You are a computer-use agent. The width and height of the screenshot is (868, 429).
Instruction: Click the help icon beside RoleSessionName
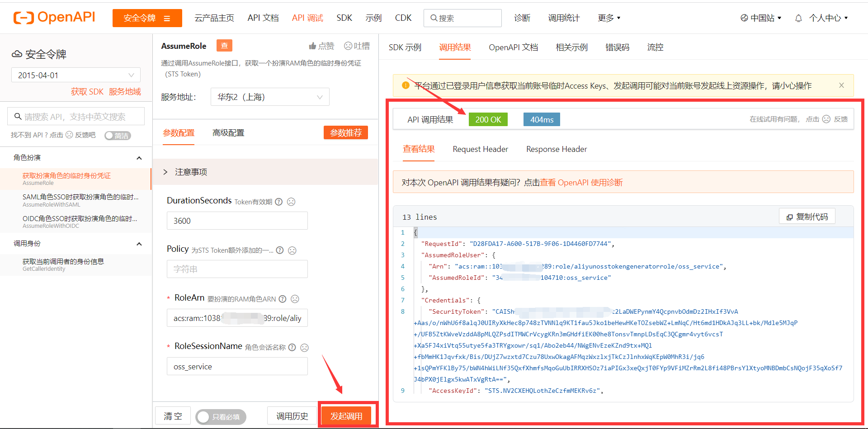pyautogui.click(x=292, y=347)
